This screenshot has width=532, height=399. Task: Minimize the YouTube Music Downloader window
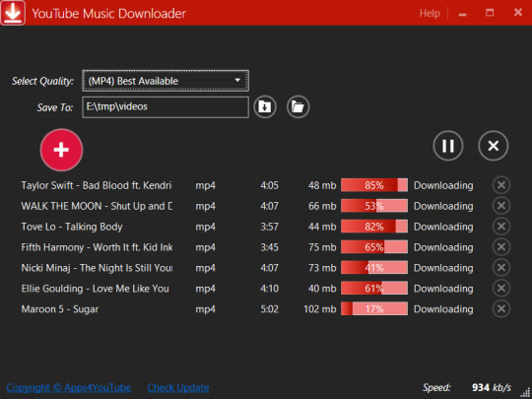pyautogui.click(x=462, y=14)
